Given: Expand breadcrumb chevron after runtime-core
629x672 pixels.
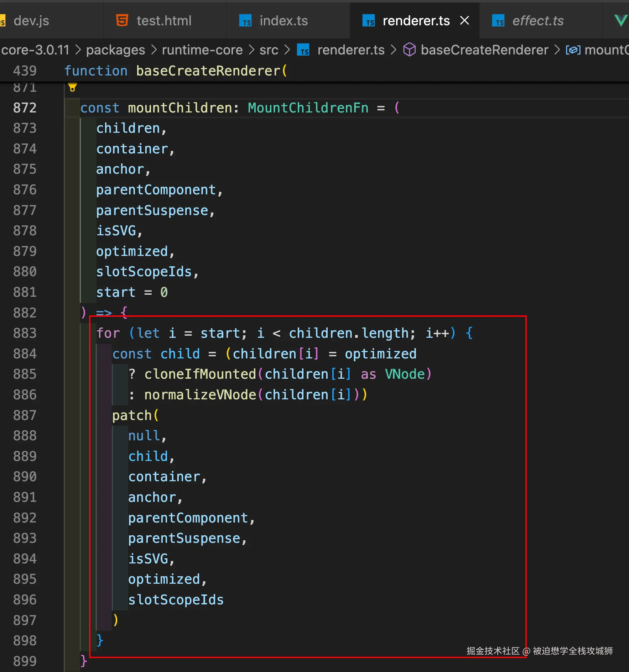Looking at the screenshot, I should coord(251,50).
